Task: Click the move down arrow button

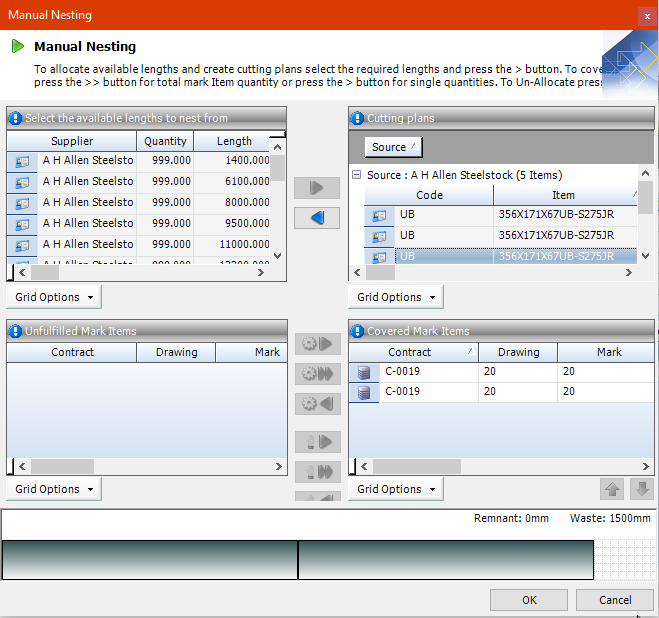Action: click(642, 489)
